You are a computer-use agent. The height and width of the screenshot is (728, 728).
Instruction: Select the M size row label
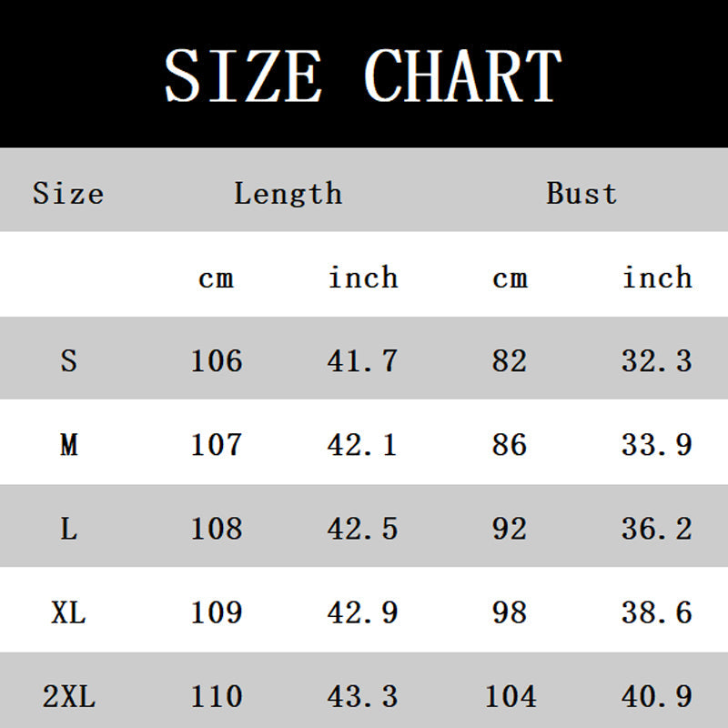(68, 445)
